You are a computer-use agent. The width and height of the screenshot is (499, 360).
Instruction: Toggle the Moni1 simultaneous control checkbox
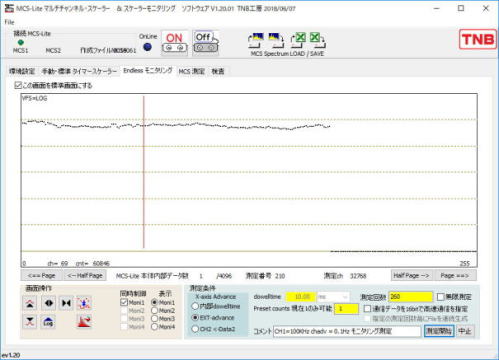pyautogui.click(x=124, y=302)
